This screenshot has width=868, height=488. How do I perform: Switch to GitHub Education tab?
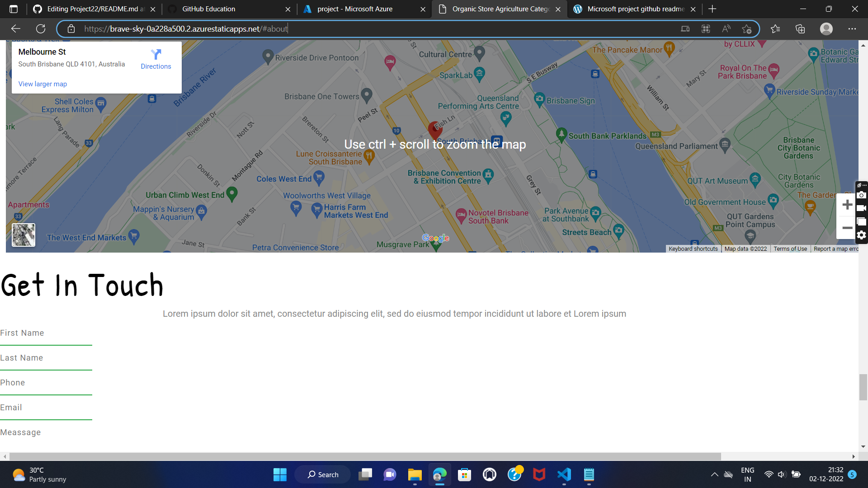tap(208, 9)
